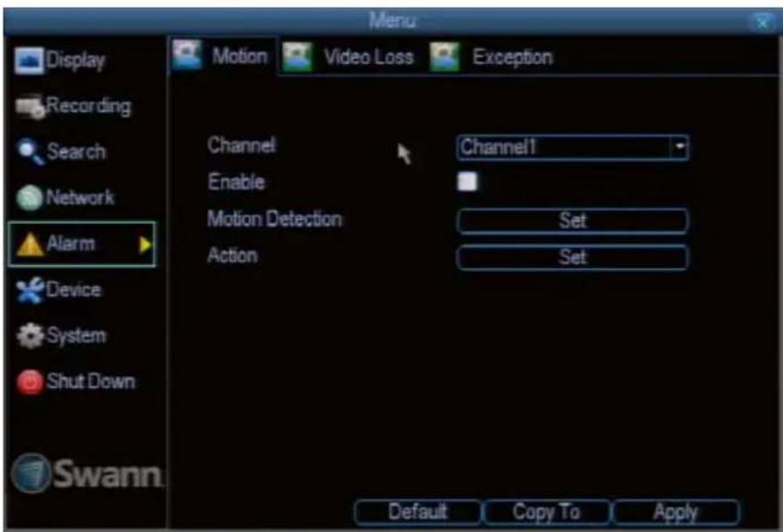Click the Recording camera icon
Viewport: 783px width, 532px height.
click(30, 106)
